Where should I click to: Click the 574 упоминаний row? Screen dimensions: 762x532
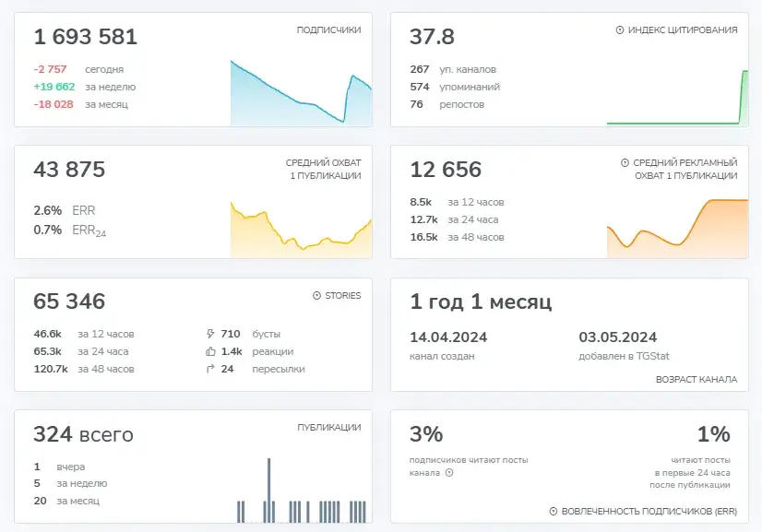tap(455, 87)
